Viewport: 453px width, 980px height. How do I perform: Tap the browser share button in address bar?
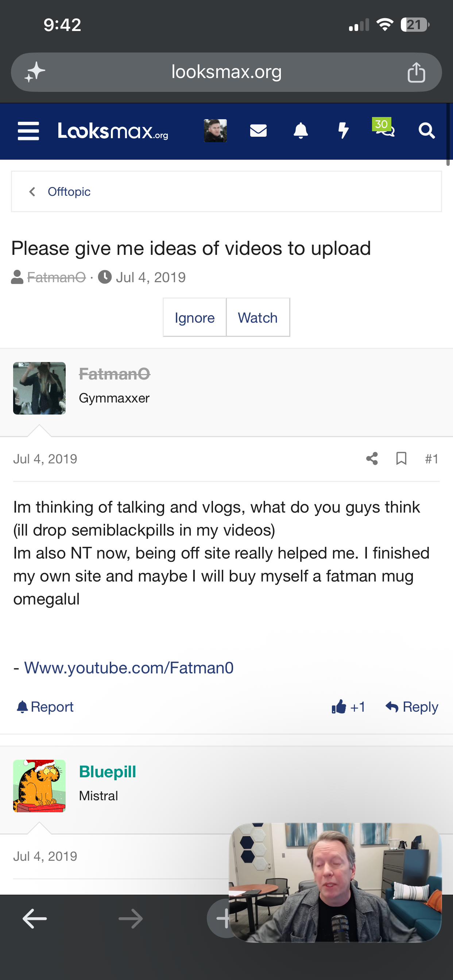pos(416,72)
